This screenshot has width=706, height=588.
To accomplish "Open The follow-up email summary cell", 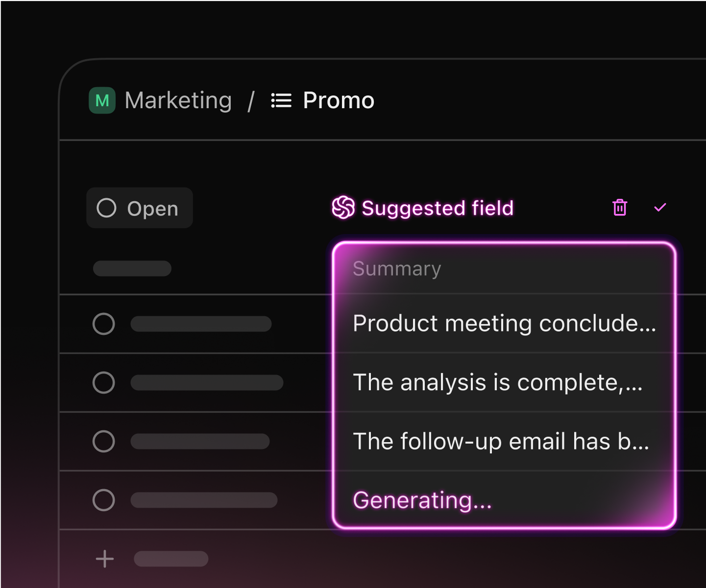I will (504, 441).
